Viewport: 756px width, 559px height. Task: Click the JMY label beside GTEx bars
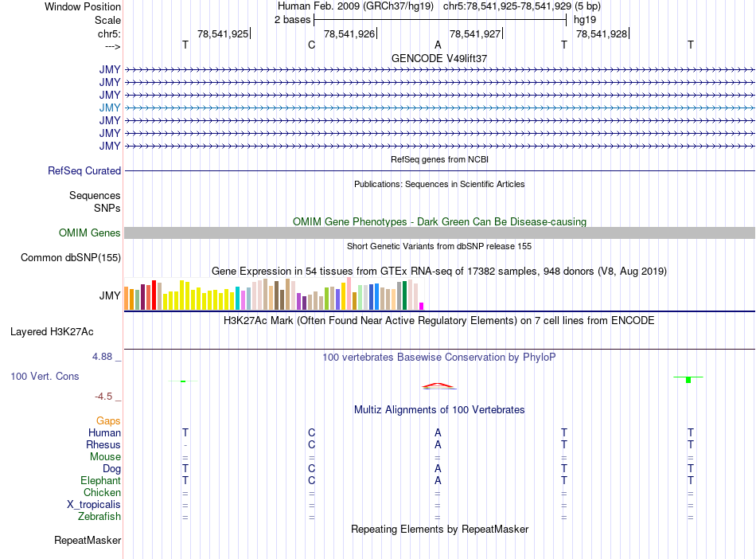[x=110, y=295]
